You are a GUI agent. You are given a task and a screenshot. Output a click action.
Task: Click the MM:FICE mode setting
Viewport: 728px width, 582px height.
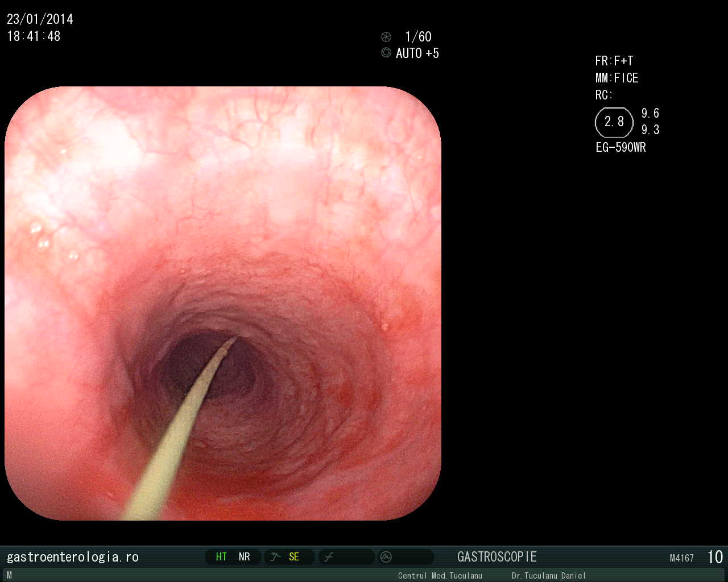pyautogui.click(x=617, y=78)
